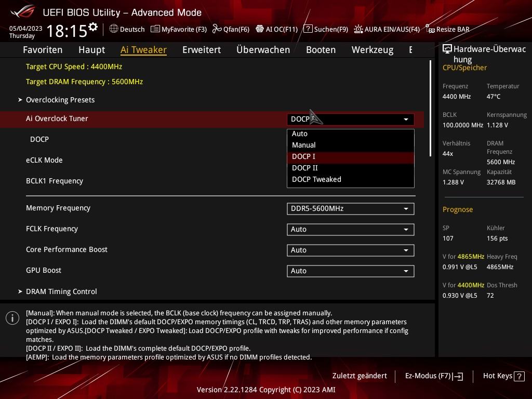This screenshot has width=532, height=399.
Task: Select the Ai Tweaker tab
Action: 143,50
